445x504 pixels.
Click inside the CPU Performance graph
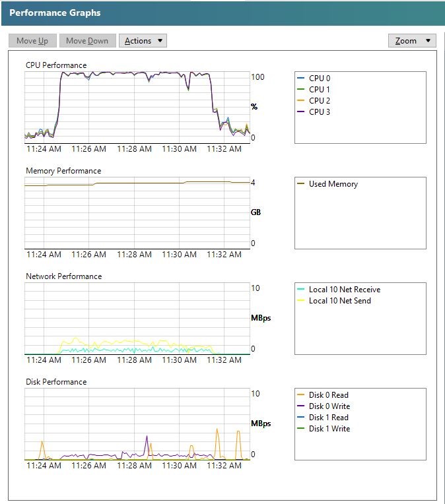pos(137,107)
